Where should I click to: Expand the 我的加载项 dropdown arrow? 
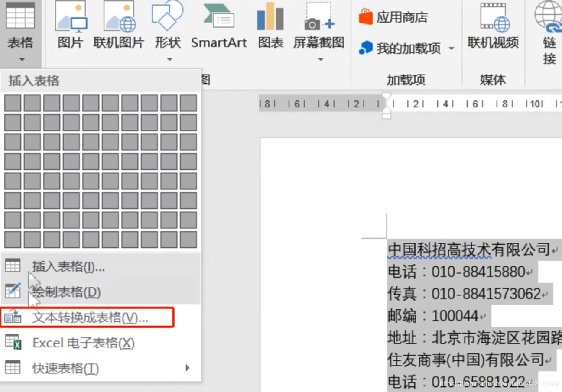[x=452, y=48]
